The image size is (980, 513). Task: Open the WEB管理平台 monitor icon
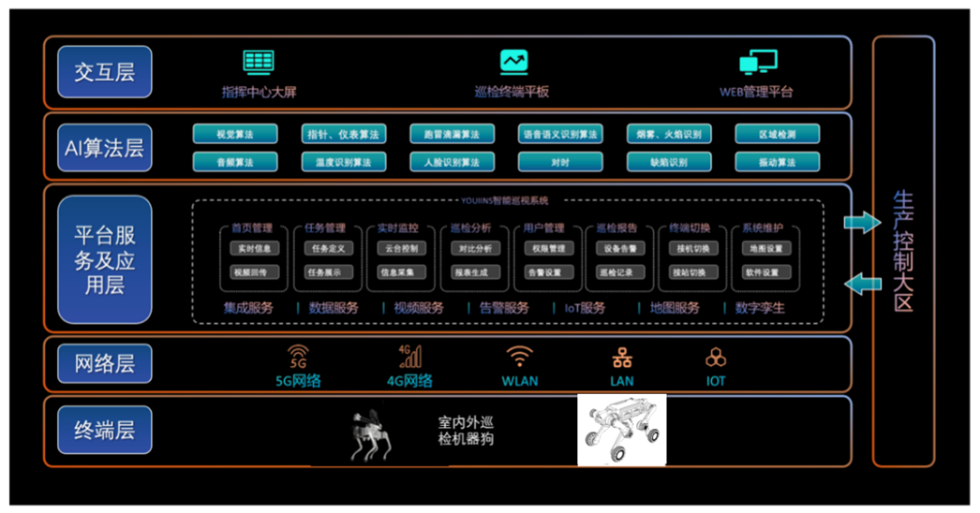coord(757,63)
